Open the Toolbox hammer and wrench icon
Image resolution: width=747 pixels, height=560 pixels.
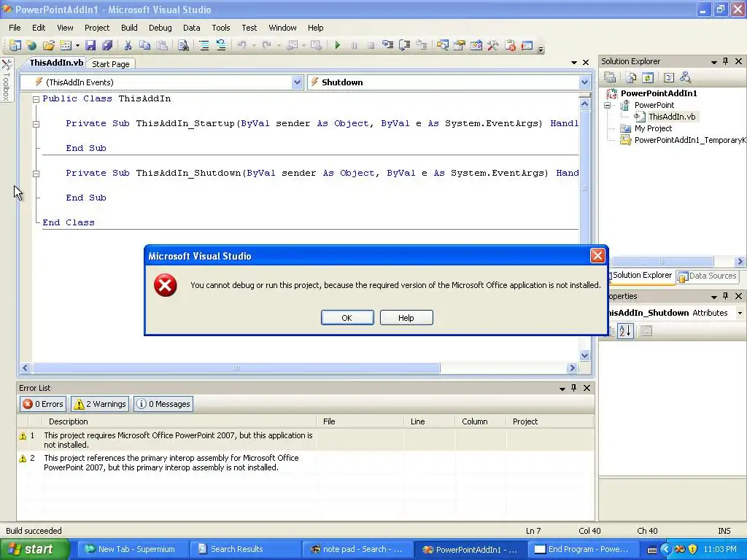(x=492, y=45)
